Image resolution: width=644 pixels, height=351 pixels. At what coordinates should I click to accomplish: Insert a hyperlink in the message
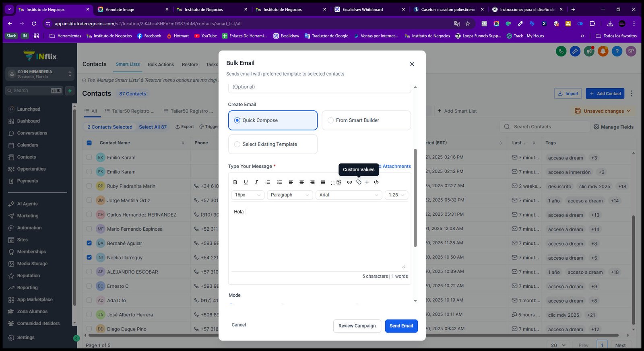point(349,182)
